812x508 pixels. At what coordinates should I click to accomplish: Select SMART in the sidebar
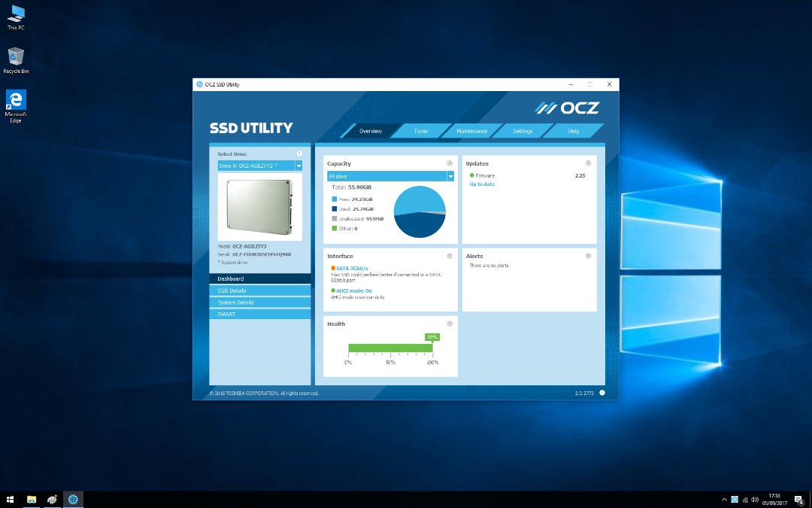coord(260,314)
